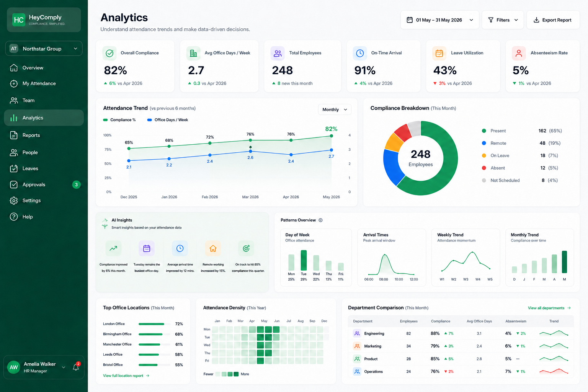Open the 01 May – 31 May 2026 date picker
This screenshot has height=392, width=588.
(x=440, y=20)
